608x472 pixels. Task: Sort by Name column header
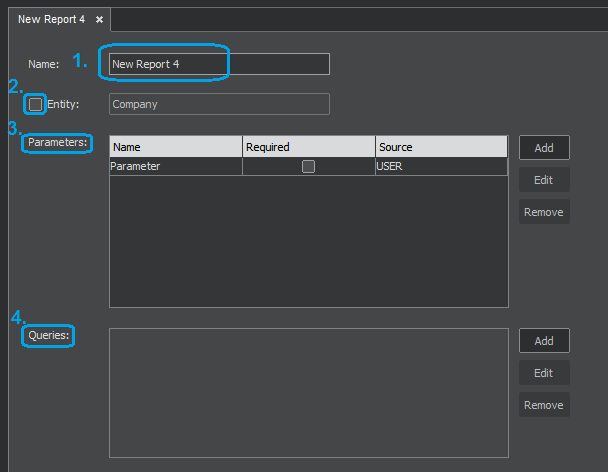pyautogui.click(x=176, y=147)
